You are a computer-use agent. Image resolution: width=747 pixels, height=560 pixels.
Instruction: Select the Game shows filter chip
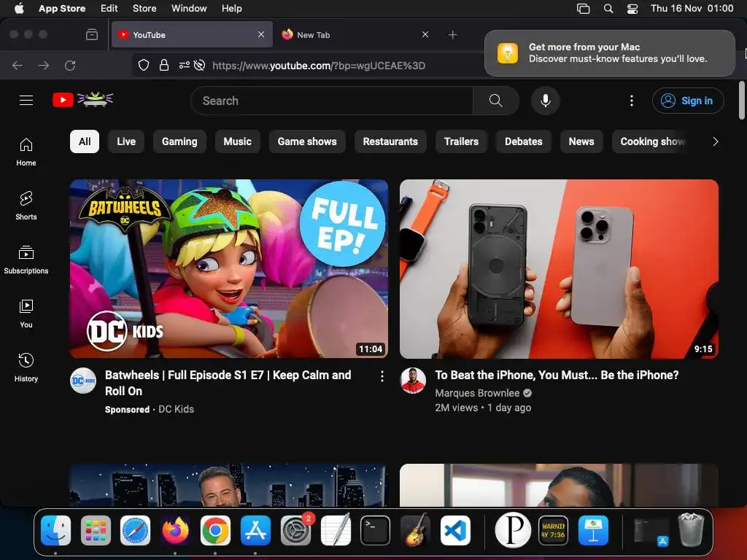(x=307, y=141)
